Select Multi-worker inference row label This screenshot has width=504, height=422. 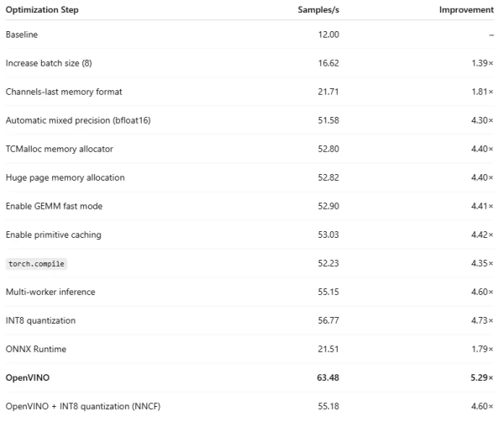click(x=50, y=292)
